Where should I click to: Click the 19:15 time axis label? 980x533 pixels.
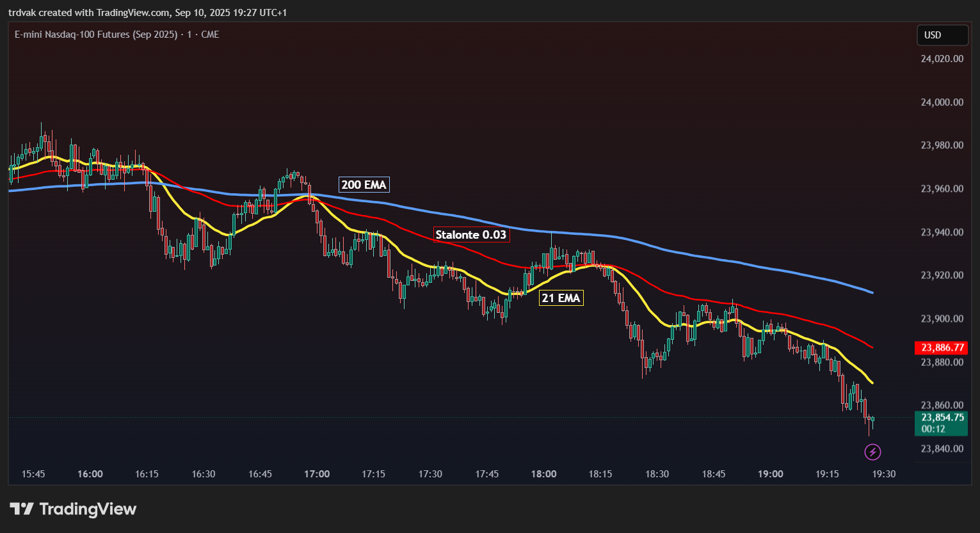click(827, 474)
